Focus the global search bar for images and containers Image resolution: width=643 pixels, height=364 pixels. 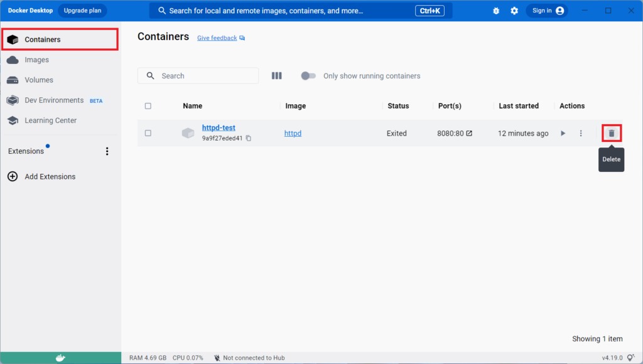(x=301, y=11)
